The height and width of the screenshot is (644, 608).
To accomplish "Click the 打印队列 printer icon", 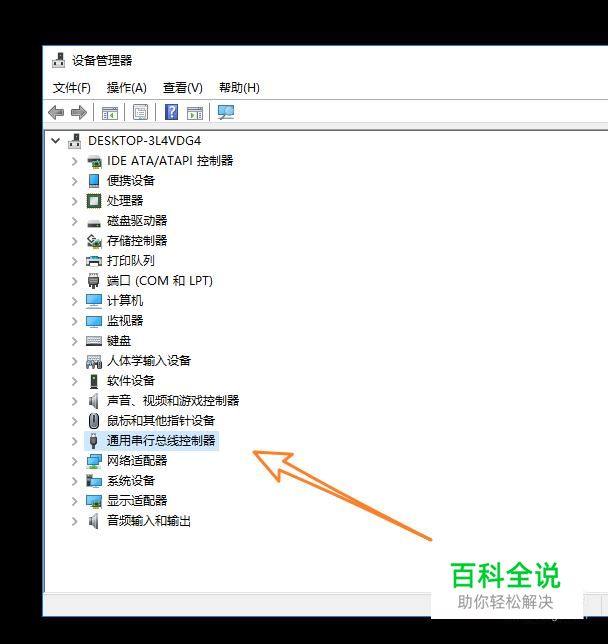I will coord(94,261).
